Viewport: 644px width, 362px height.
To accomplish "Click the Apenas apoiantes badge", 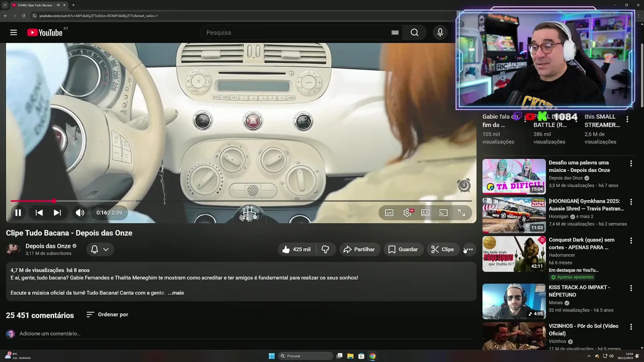I will click(x=572, y=277).
